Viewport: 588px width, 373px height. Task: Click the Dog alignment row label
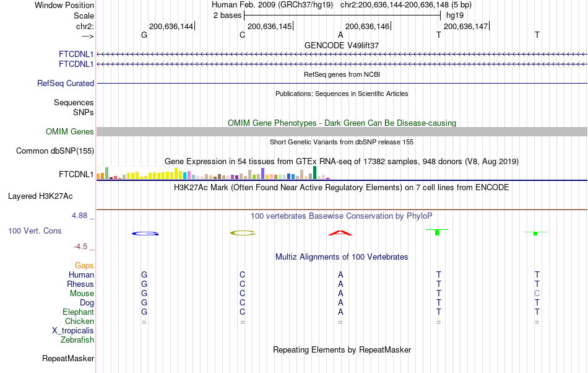coord(87,303)
